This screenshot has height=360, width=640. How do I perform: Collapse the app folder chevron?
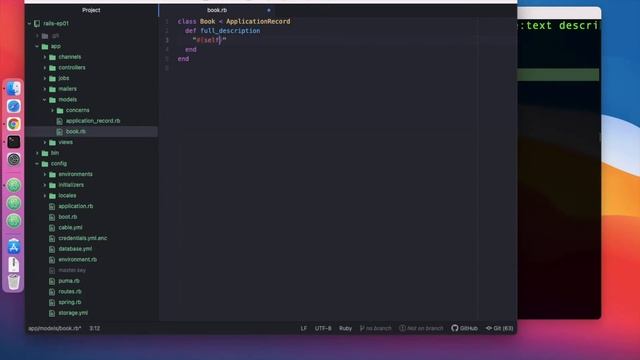[x=37, y=47]
